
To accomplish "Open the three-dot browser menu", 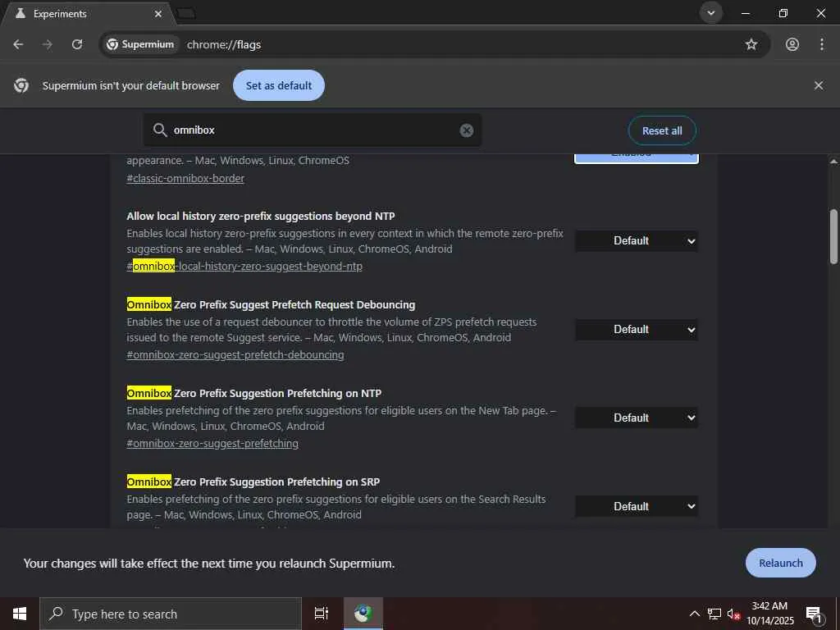I will point(821,44).
